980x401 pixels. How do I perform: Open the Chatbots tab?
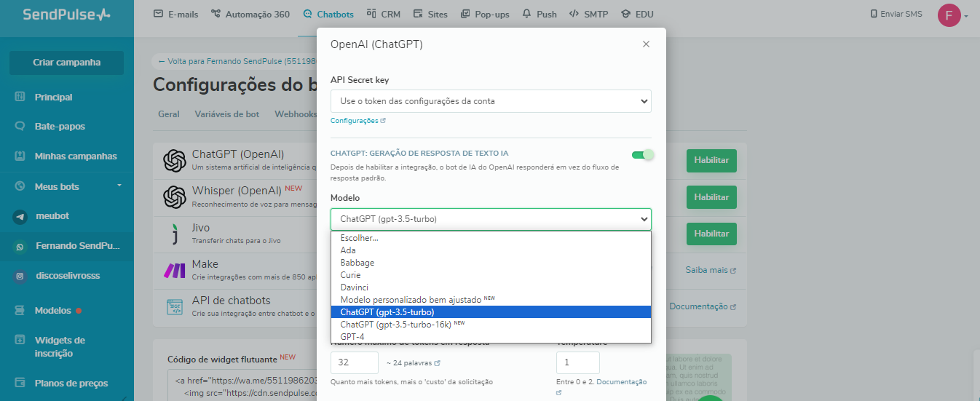[x=328, y=14]
